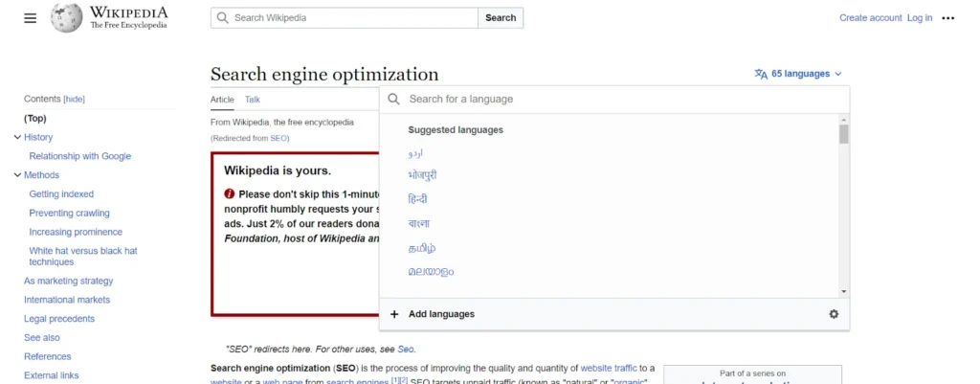Open Preventing crawling in contents
The height and width of the screenshot is (384, 980).
69,213
